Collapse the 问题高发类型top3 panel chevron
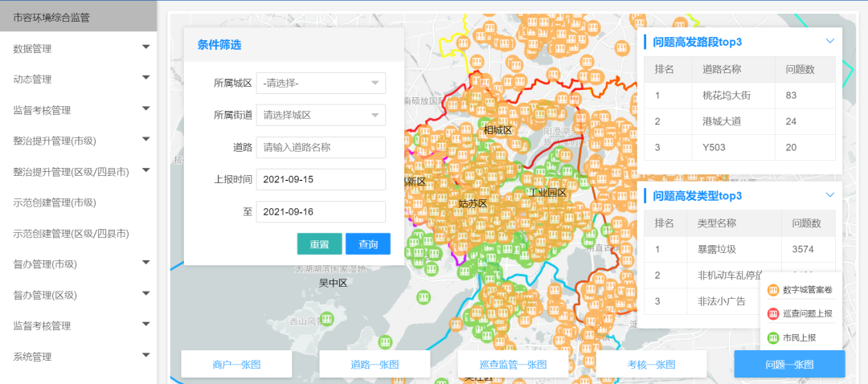Image resolution: width=868 pixels, height=384 pixels. (830, 195)
